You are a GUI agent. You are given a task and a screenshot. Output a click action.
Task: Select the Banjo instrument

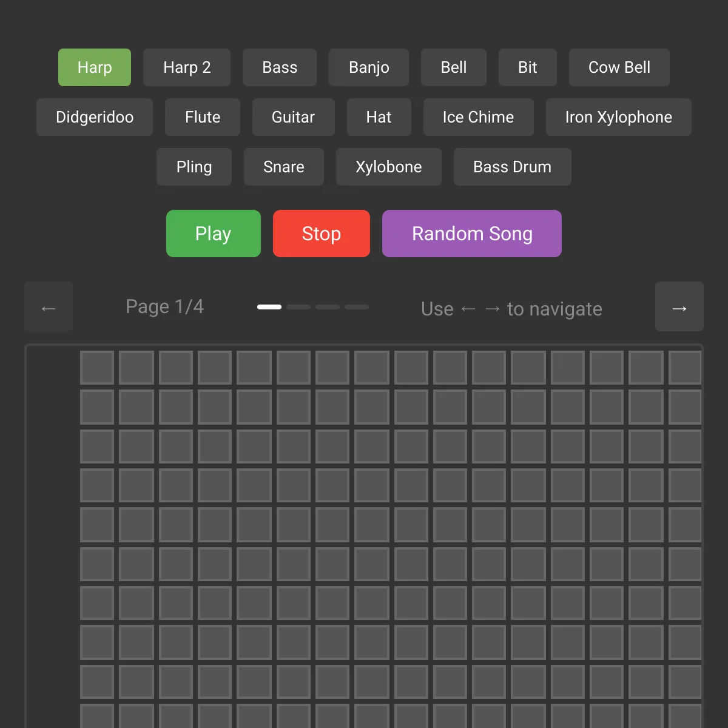tap(369, 67)
